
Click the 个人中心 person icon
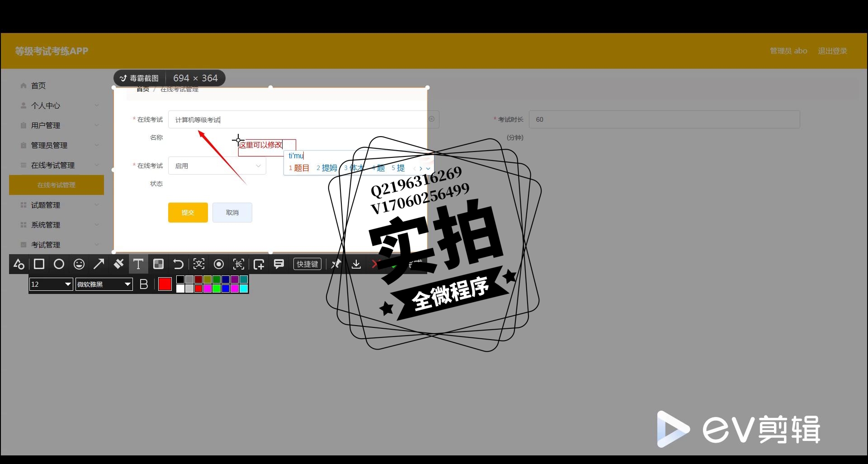[x=24, y=105]
